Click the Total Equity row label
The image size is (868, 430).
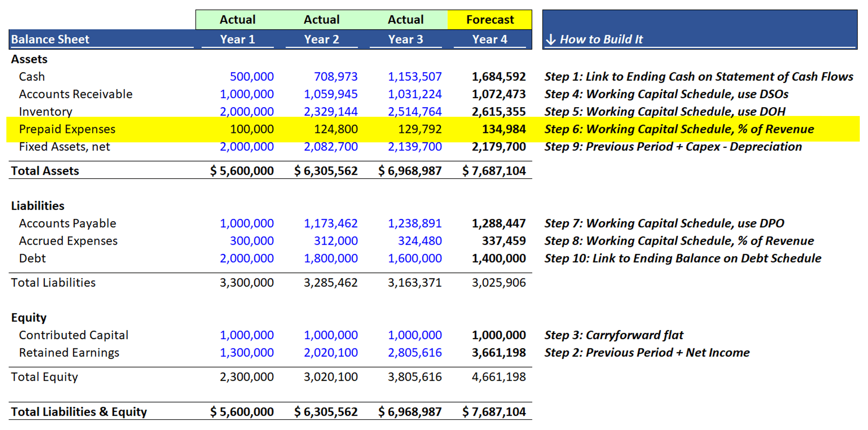click(x=44, y=377)
